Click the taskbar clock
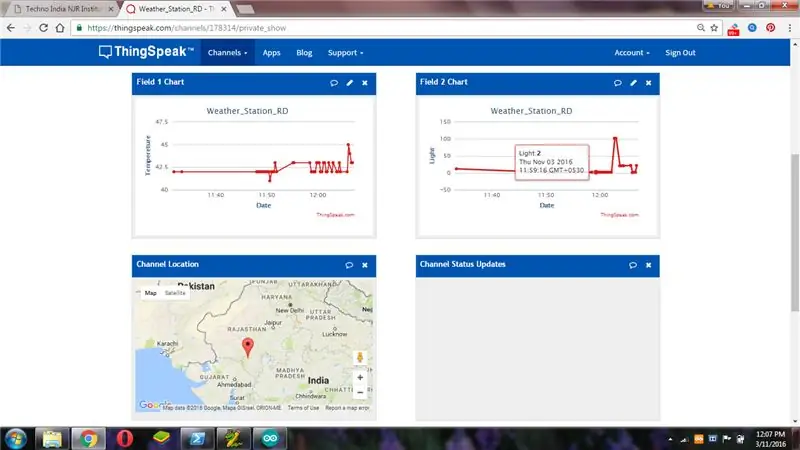Viewport: 800px width, 450px height. [x=770, y=439]
